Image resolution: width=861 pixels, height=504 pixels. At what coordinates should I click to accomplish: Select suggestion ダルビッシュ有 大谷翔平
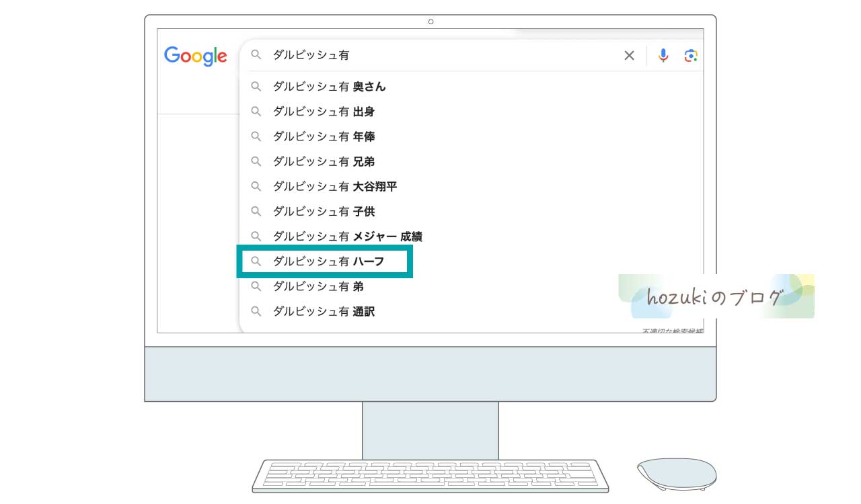pyautogui.click(x=472, y=186)
